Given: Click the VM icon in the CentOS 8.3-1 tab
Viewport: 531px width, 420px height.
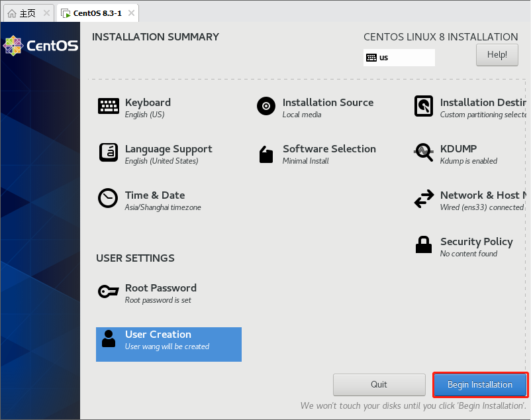Looking at the screenshot, I should pos(66,13).
